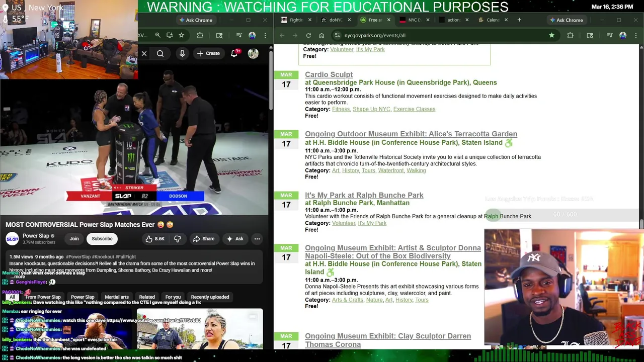Open 'It's My Park at Ralph Bunche Park' link
The image size is (644, 362).
click(364, 195)
